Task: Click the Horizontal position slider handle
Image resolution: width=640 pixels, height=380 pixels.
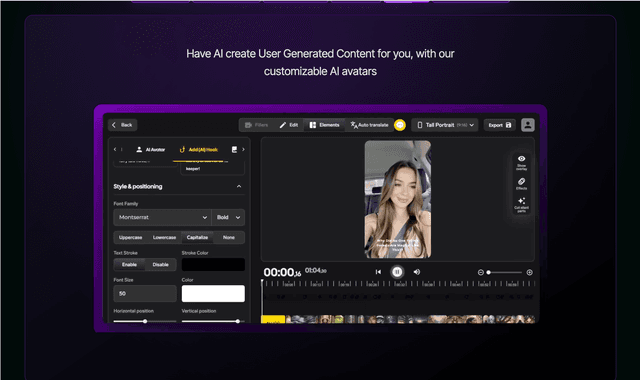Action: [145, 321]
